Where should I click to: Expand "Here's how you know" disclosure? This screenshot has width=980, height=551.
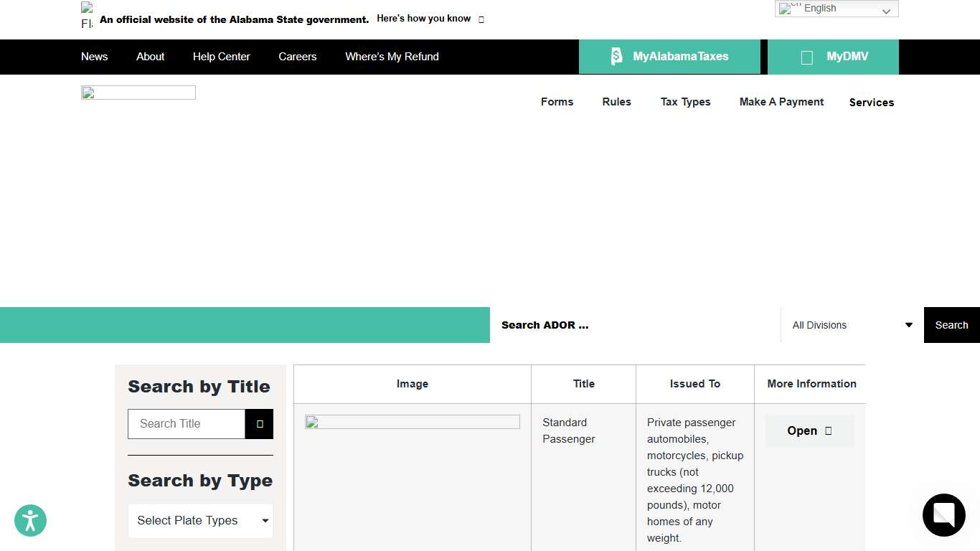coord(430,19)
